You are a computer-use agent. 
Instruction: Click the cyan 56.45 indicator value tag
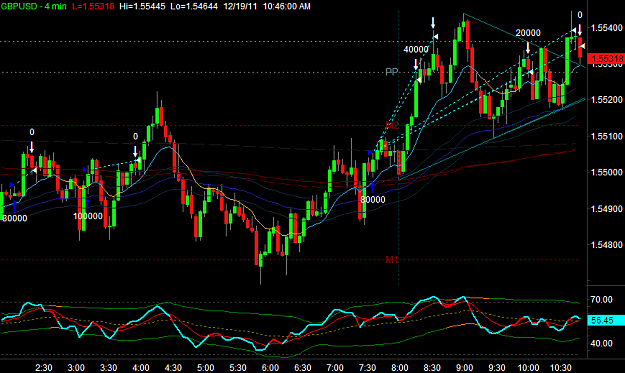point(606,320)
